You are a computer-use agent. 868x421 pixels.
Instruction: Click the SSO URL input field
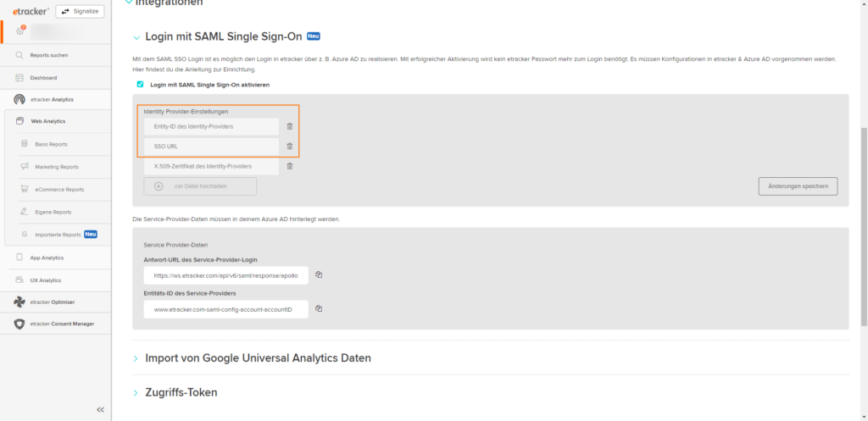(x=211, y=147)
